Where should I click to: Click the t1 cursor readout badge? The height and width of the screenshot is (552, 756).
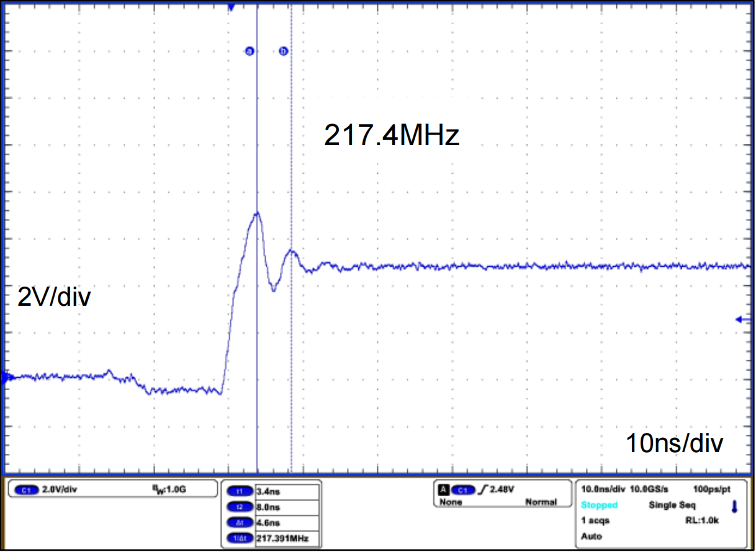coord(240,491)
